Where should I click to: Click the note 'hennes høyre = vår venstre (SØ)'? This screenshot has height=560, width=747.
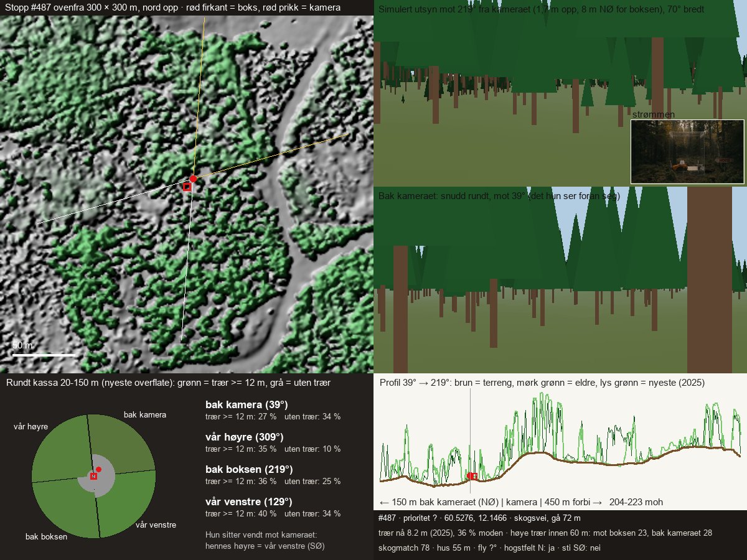coord(265,546)
